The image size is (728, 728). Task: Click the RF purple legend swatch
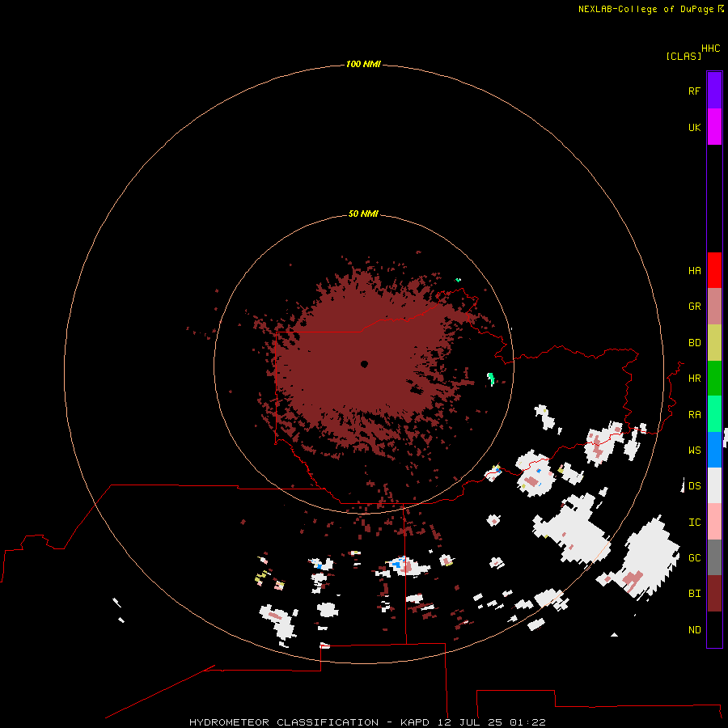click(714, 91)
